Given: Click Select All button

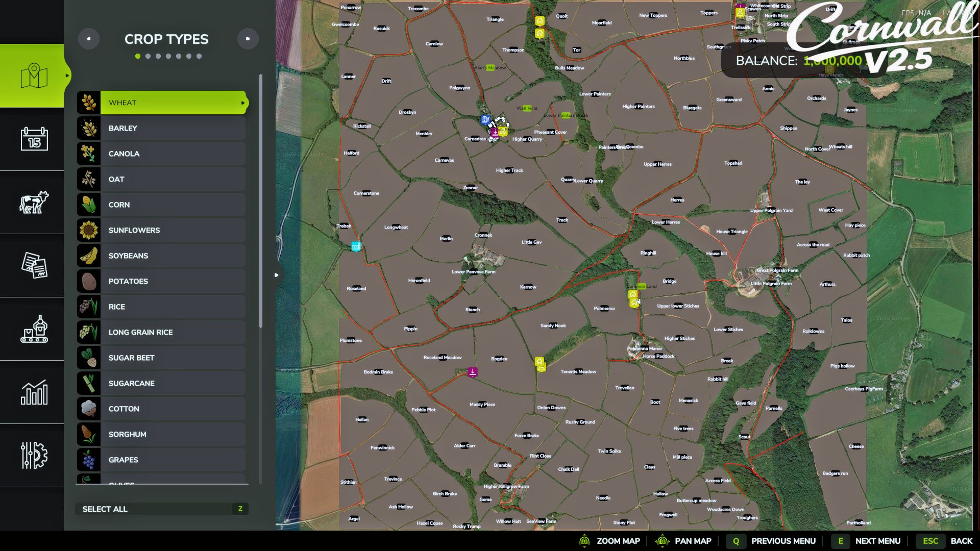Looking at the screenshot, I should (x=162, y=509).
